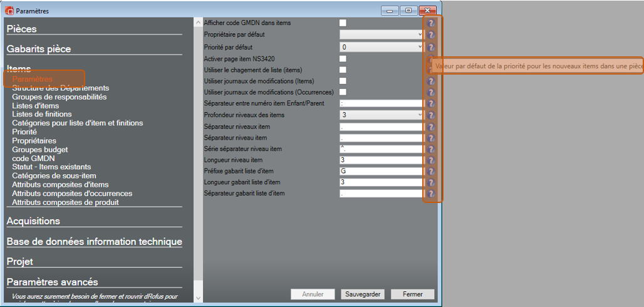Click the Préfixe gabarit liste d'item field
The width and height of the screenshot is (644, 307).
point(382,172)
